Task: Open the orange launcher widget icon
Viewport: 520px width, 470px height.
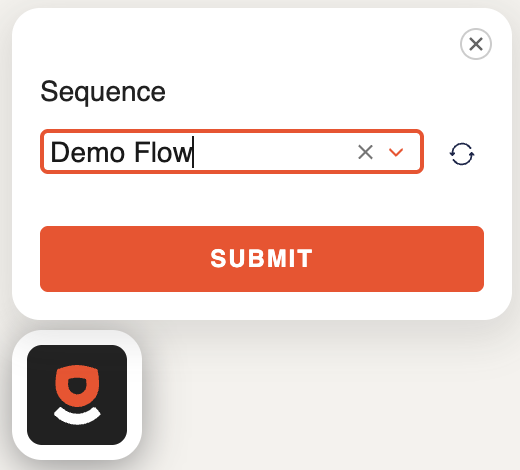Action: point(77,395)
